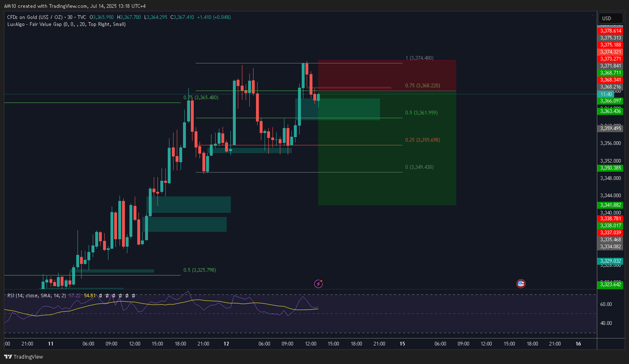Click the 3,323.642 green price label
The height and width of the screenshot is (364, 629).
click(x=611, y=284)
